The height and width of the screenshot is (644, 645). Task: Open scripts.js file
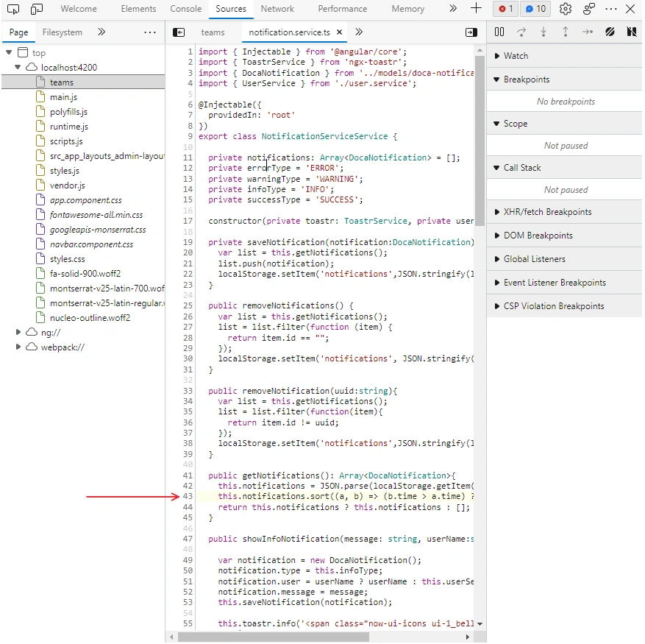point(66,141)
